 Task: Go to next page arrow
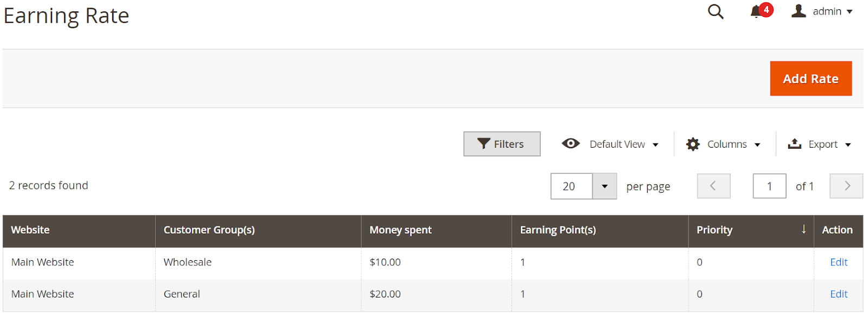[x=846, y=186]
